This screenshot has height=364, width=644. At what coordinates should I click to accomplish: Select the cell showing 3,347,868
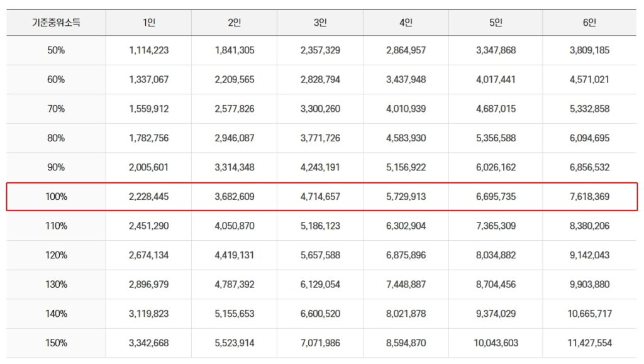[496, 50]
